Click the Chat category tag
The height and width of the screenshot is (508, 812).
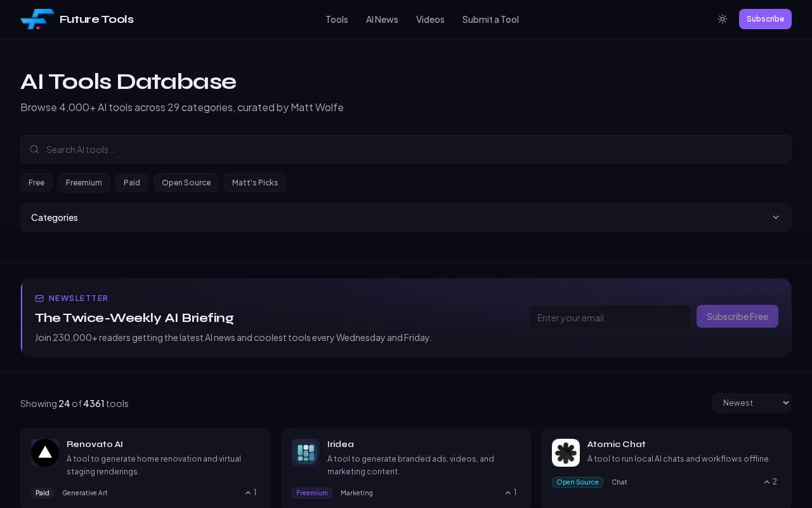619,482
